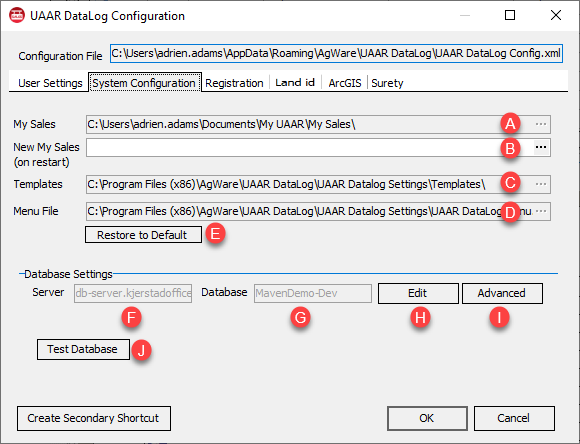Switch to the ArcGIS tab
This screenshot has height=444, width=580.
(345, 83)
